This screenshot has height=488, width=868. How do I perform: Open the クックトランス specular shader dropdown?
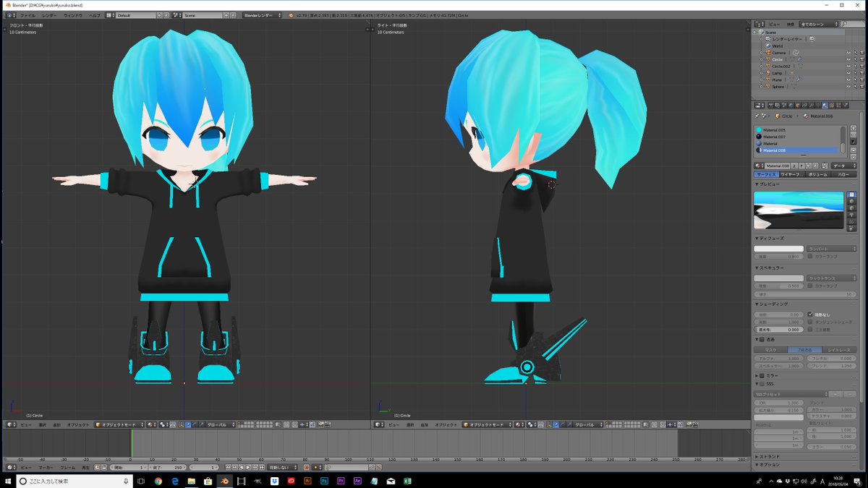click(830, 278)
